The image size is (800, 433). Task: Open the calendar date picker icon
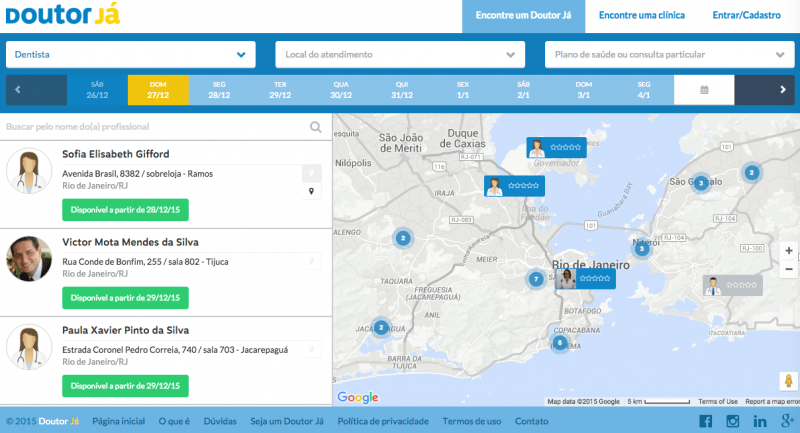(703, 90)
